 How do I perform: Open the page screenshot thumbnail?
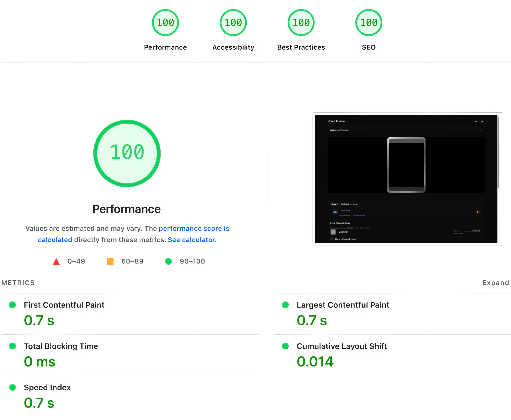[x=407, y=179]
